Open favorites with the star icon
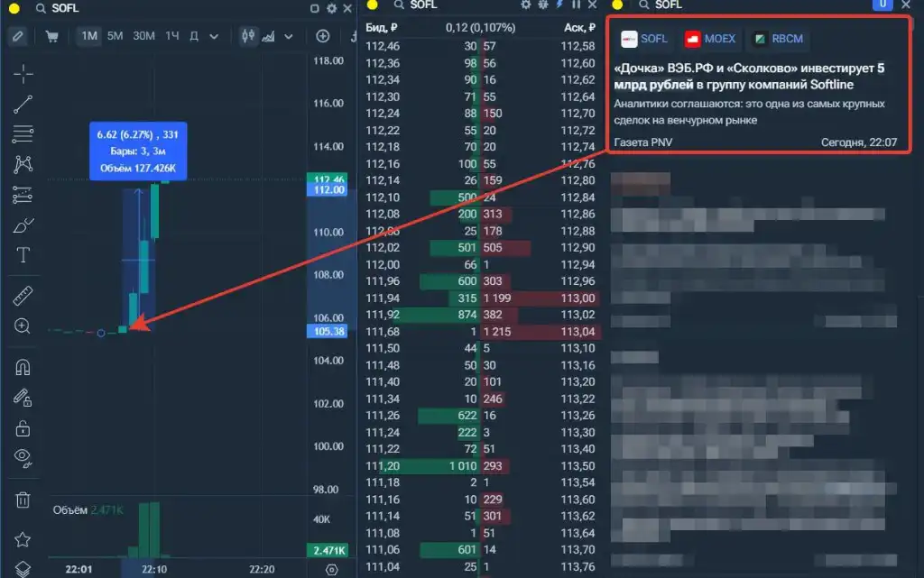The width and height of the screenshot is (924, 578). 23,540
